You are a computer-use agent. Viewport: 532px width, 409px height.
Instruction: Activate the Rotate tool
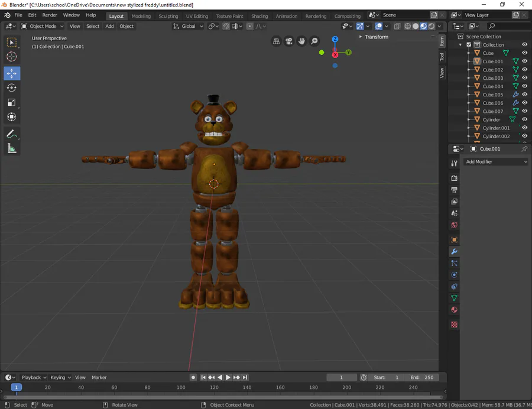pos(12,88)
